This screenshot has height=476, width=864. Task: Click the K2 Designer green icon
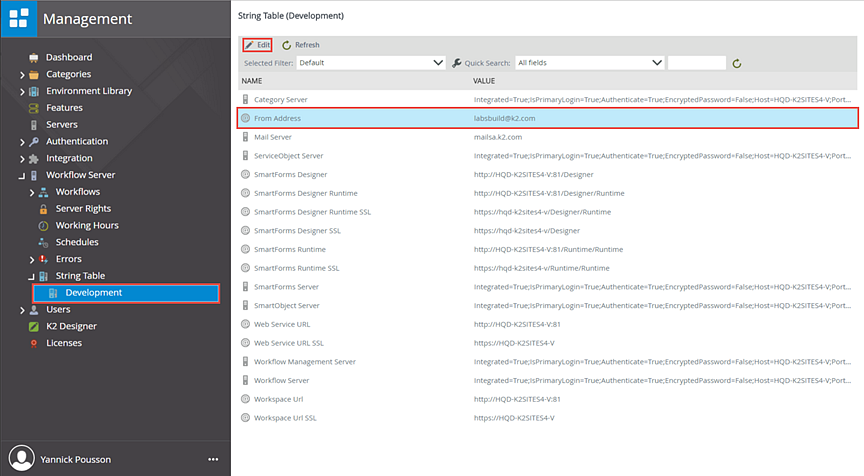pos(34,326)
